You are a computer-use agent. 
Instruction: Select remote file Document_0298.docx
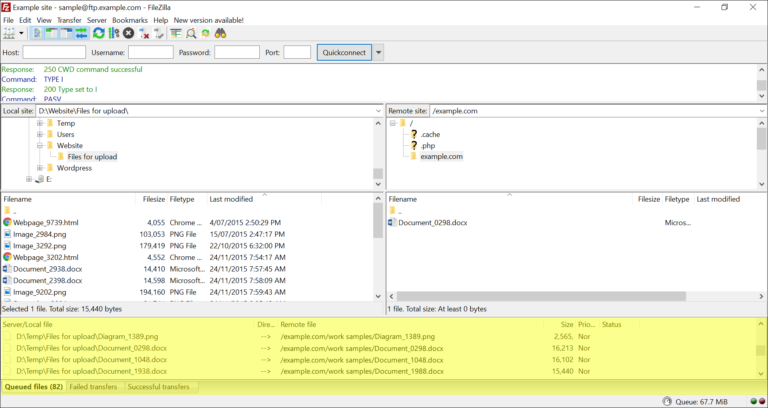click(433, 222)
